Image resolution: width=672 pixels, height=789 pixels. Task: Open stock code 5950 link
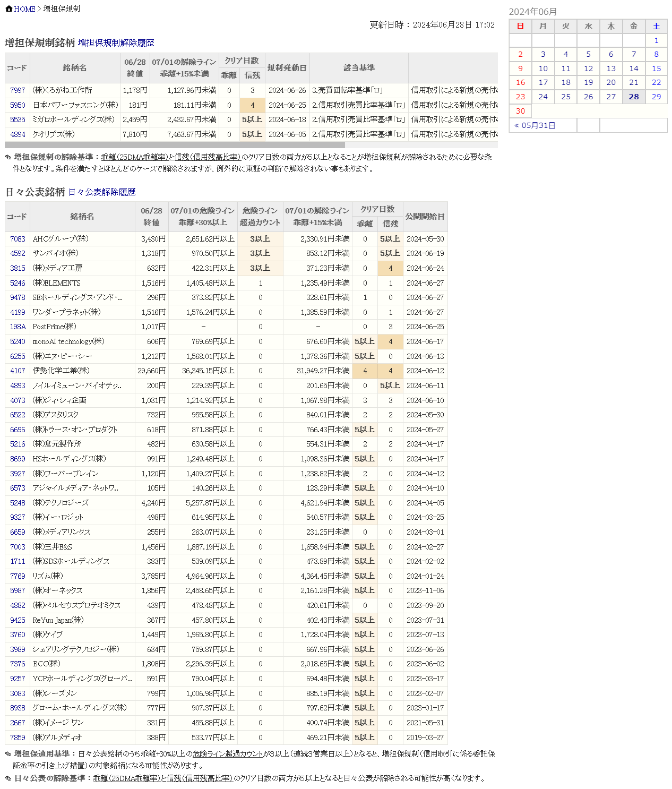pyautogui.click(x=18, y=105)
